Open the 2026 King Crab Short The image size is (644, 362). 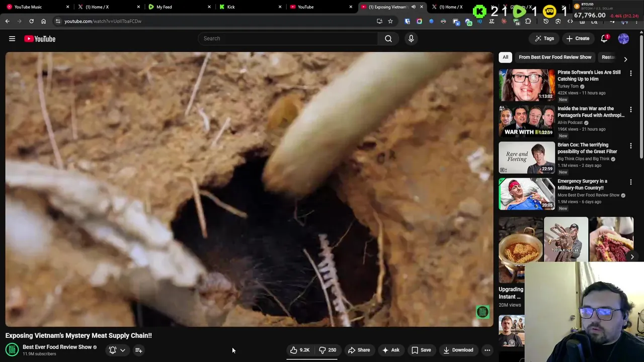(566, 239)
